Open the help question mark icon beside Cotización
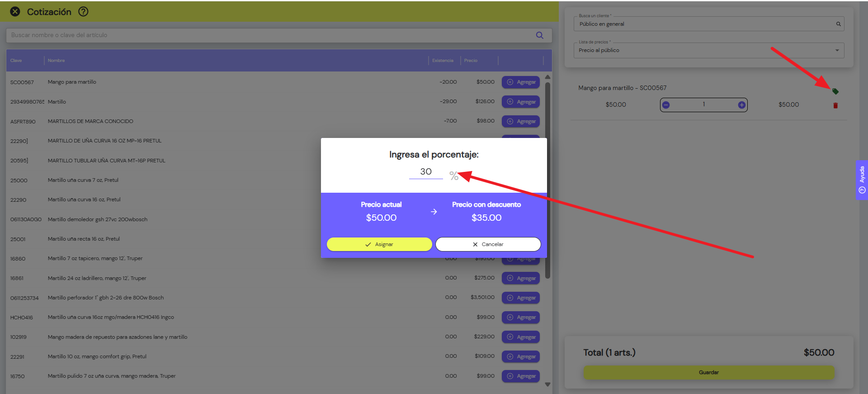 pos(83,12)
